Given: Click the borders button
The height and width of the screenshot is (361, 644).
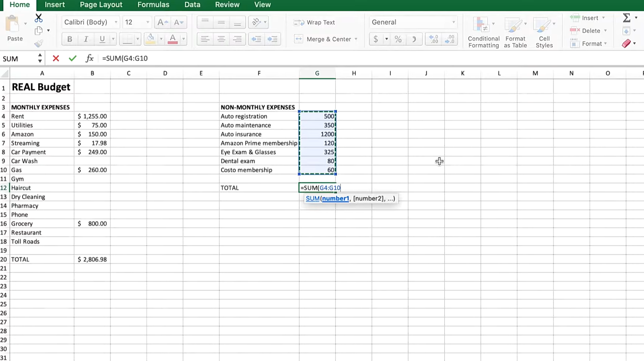Looking at the screenshot, I should point(127,39).
